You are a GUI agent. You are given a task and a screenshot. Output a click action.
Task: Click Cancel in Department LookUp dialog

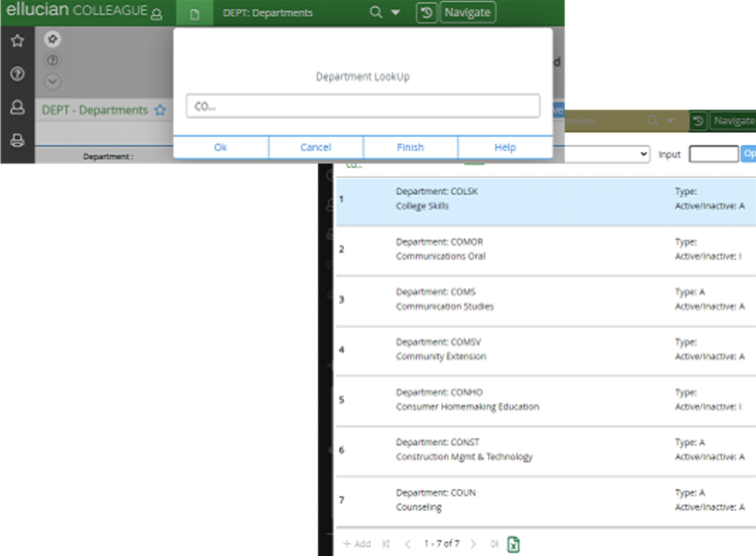(x=316, y=147)
